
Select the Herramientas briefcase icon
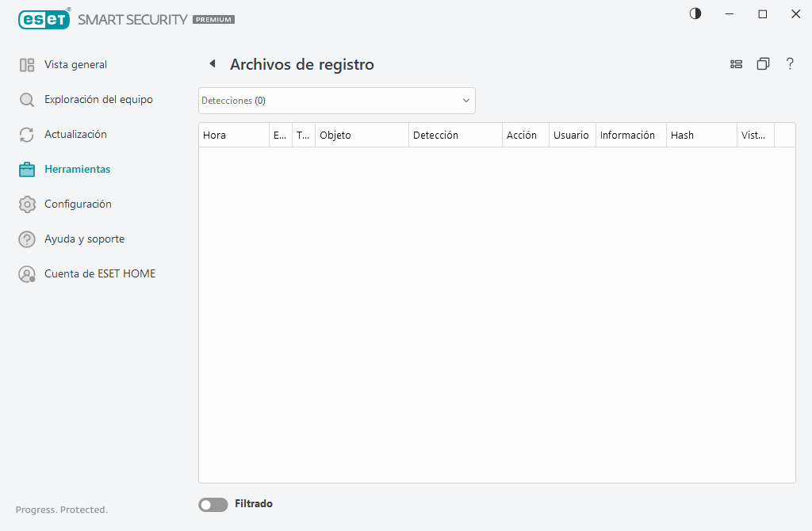pyautogui.click(x=27, y=169)
